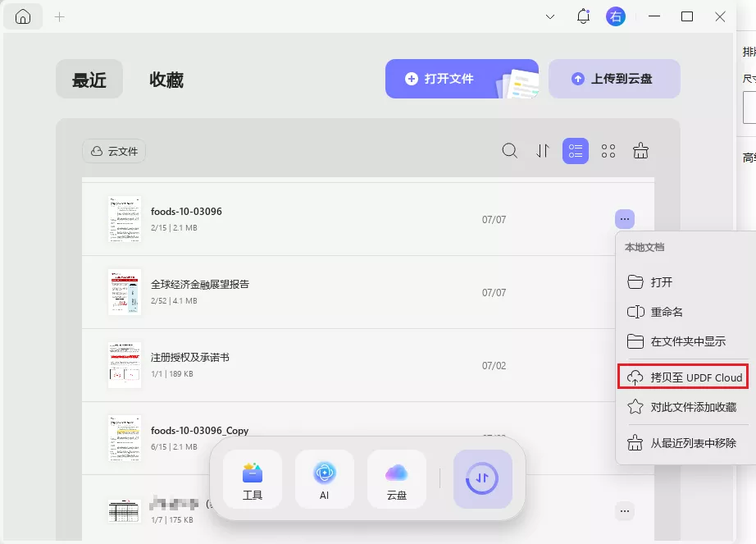The width and height of the screenshot is (756, 544).
Task: Open thumbnail of 注册授权及承诺书
Action: (125, 365)
